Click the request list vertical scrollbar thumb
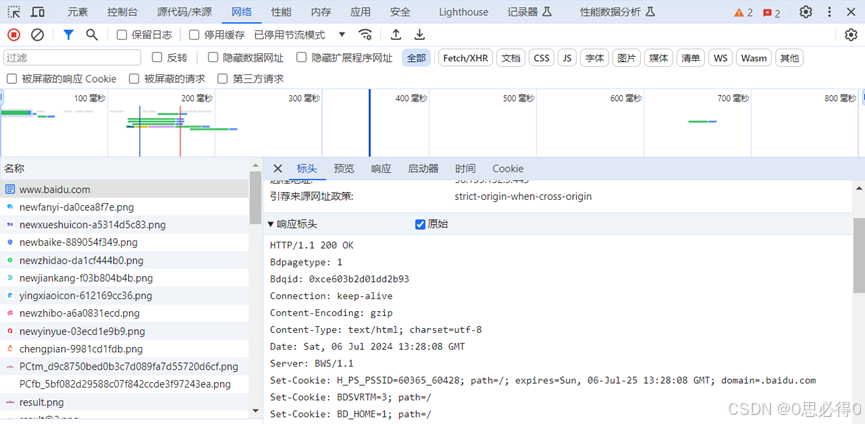The height and width of the screenshot is (424, 865). [x=255, y=197]
